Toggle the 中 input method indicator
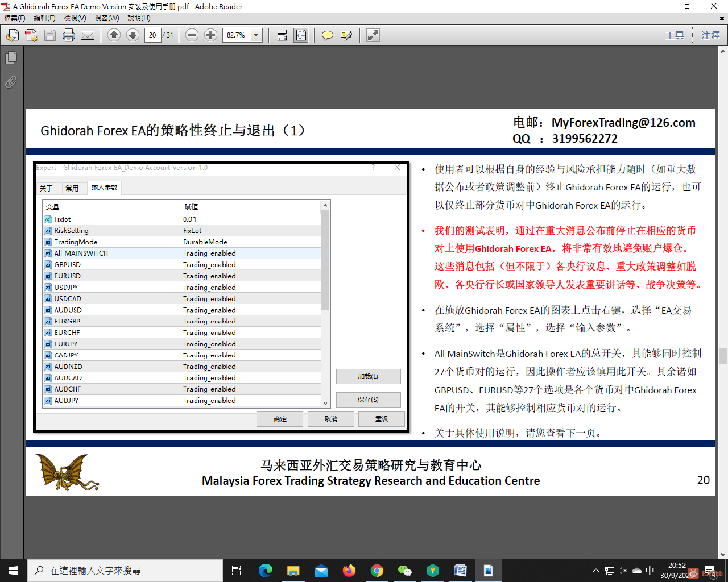 [650, 571]
